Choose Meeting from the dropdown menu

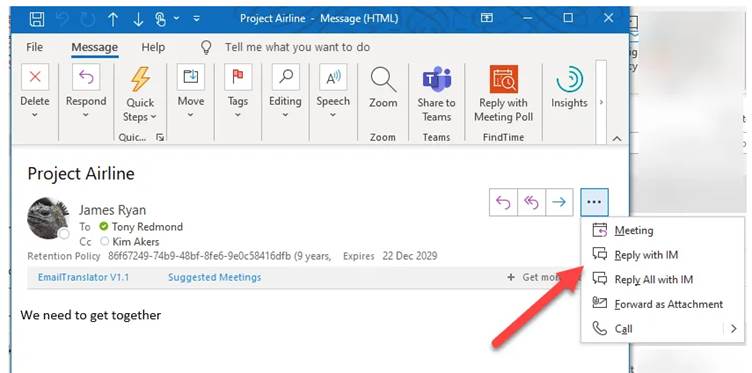(663, 230)
